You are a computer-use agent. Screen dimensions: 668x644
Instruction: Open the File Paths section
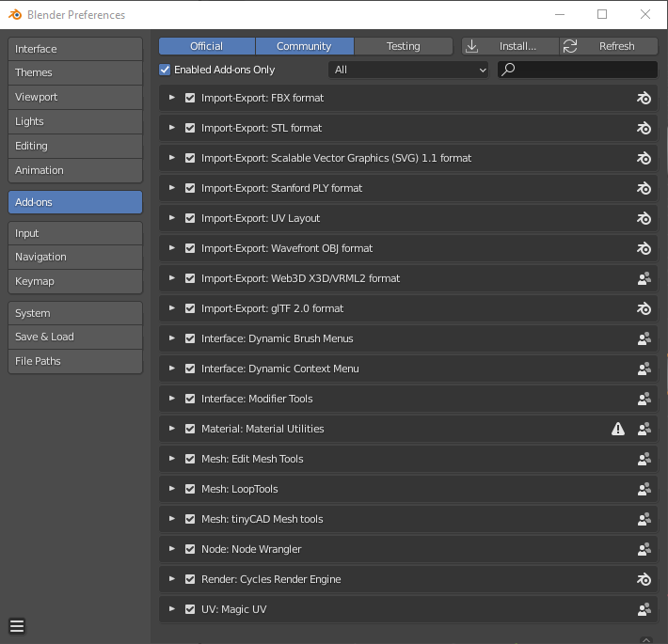(x=75, y=361)
